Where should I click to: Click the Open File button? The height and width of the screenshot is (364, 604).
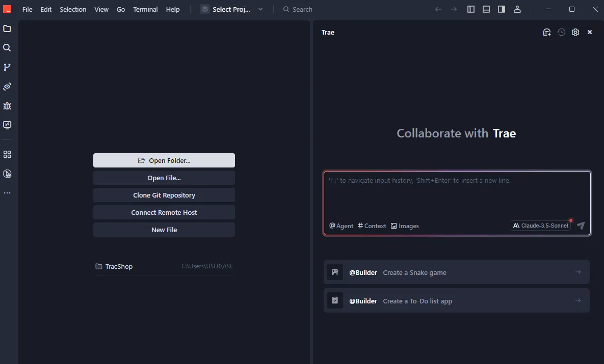(x=164, y=178)
